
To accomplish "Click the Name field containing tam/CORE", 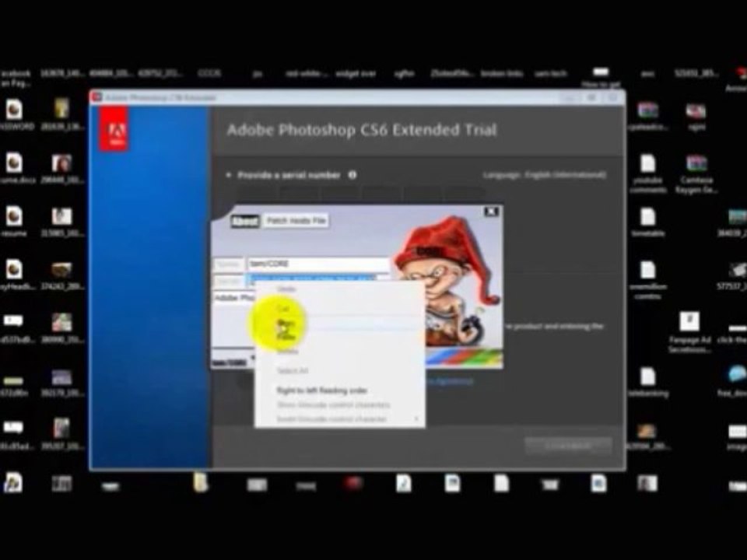I will pos(317,264).
